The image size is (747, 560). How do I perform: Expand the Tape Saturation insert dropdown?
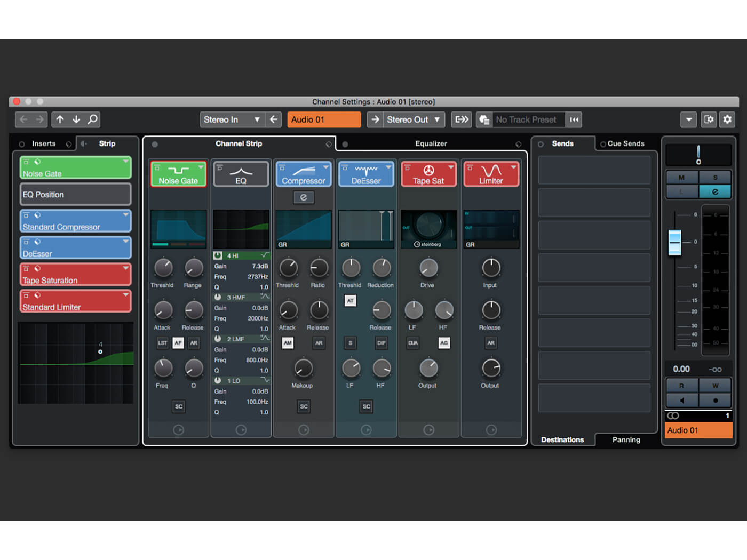coord(126,268)
